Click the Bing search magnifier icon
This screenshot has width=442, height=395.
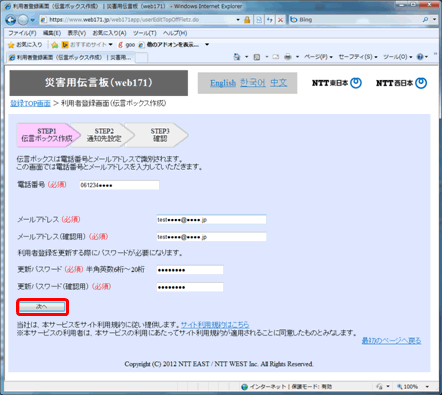tap(425, 20)
